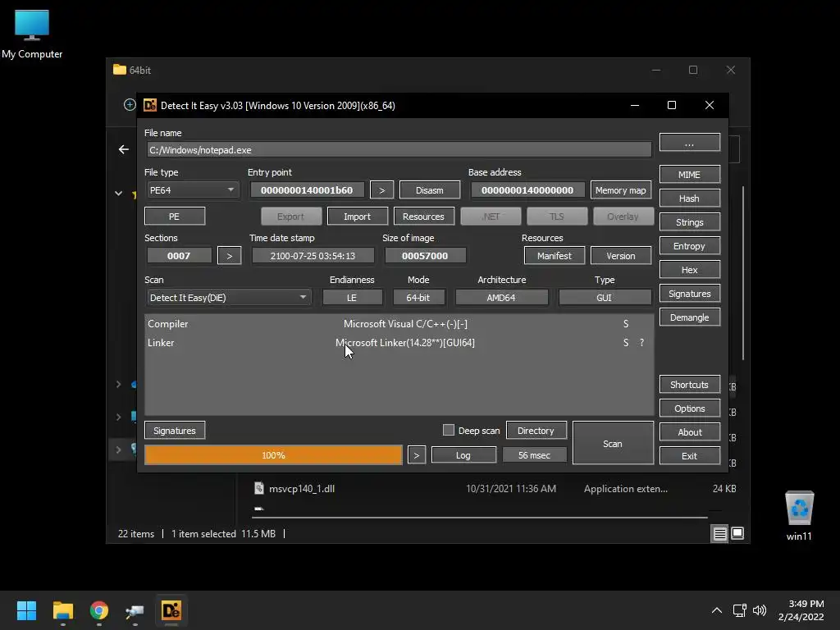
Task: Click the new item plus icon in 64bit window
Action: click(129, 104)
